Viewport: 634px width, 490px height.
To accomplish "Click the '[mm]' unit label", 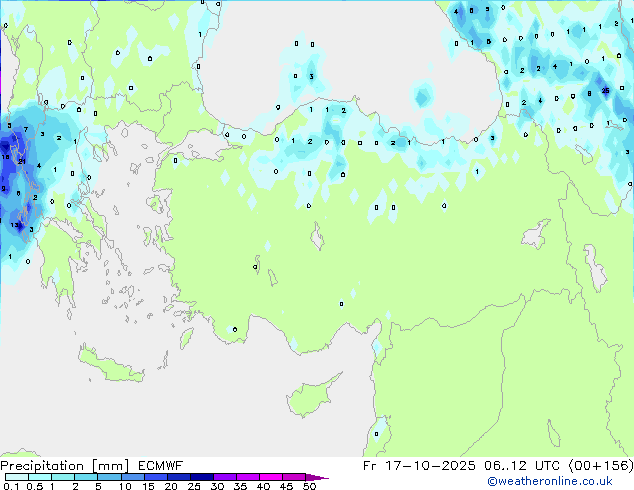I will pyautogui.click(x=110, y=466).
